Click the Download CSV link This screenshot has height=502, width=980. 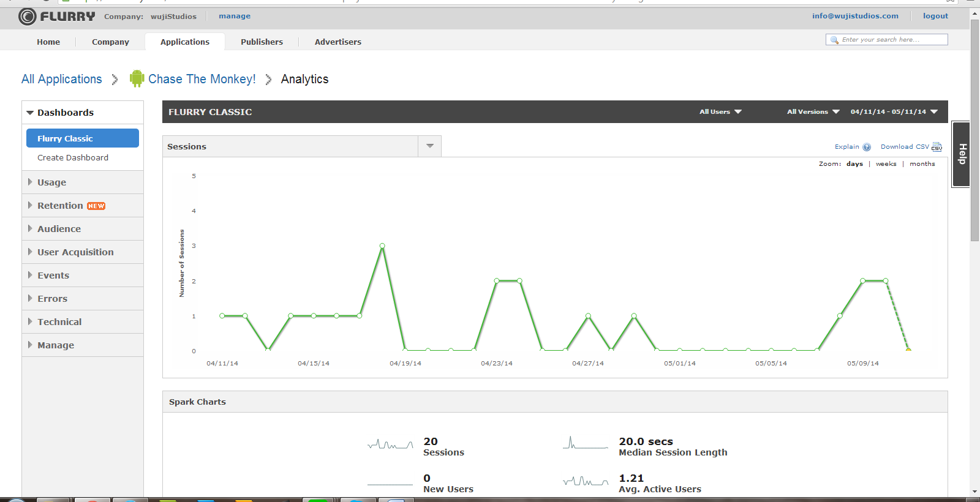[x=905, y=147]
